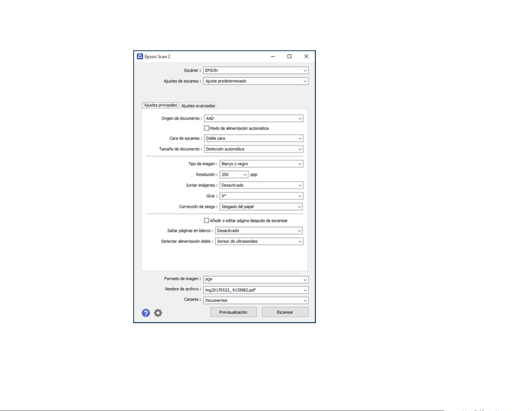The height and width of the screenshot is (411, 532).
Task: Open the Escáner dropdown
Action: click(x=256, y=70)
